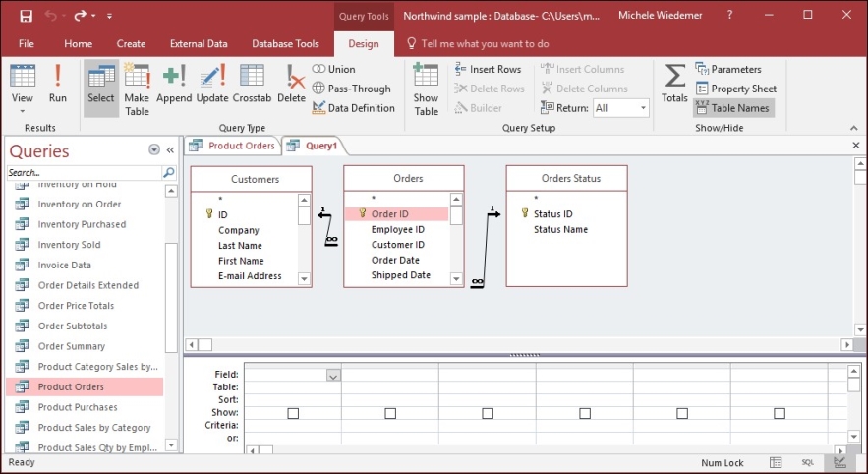This screenshot has height=474, width=868.
Task: Open the Database Tools ribbon tab
Action: coord(285,43)
